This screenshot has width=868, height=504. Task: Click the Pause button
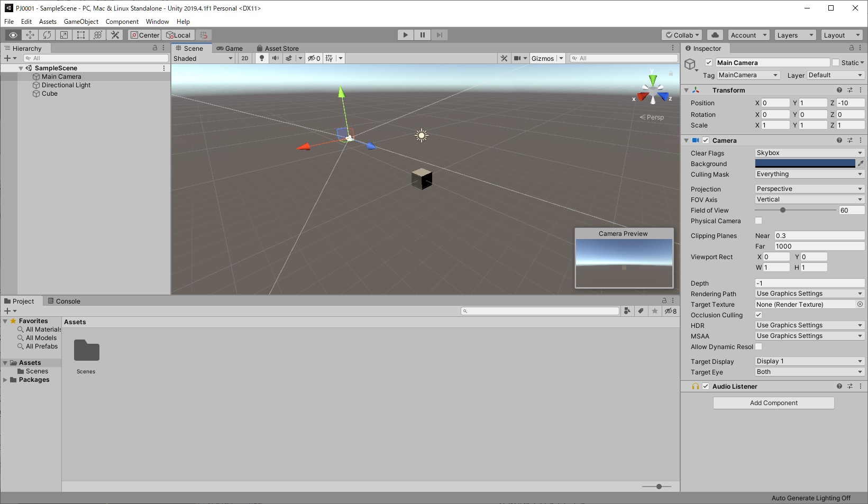(x=423, y=35)
